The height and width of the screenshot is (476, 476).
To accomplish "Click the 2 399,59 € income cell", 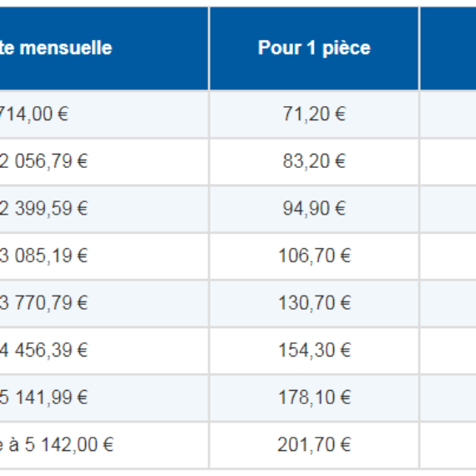I will point(104,209).
